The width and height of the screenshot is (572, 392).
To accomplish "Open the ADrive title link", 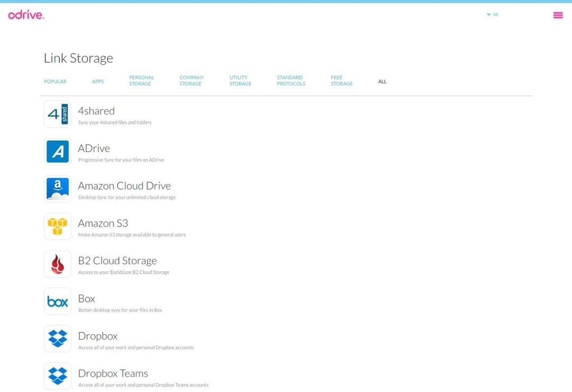I will (94, 148).
